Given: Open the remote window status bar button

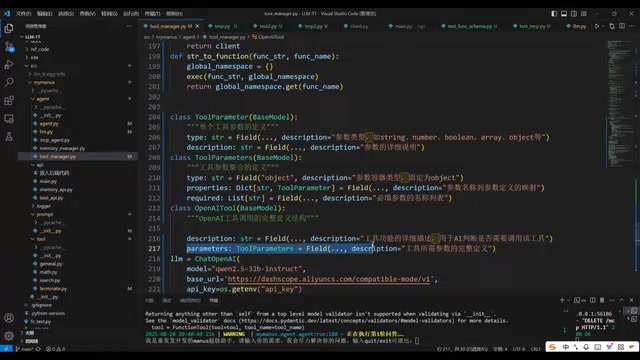Looking at the screenshot, I should (x=6, y=349).
